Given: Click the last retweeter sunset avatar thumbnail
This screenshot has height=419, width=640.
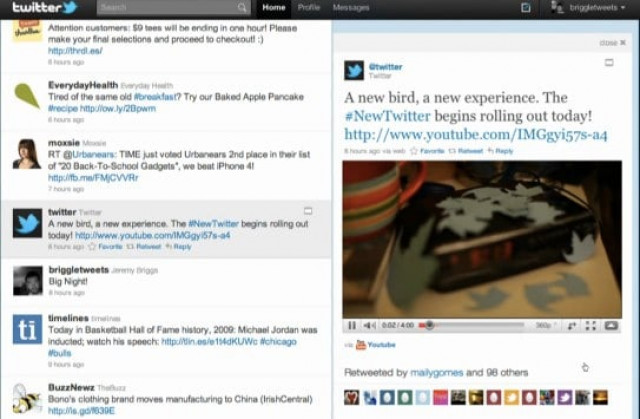Looking at the screenshot, I should pos(601,397).
